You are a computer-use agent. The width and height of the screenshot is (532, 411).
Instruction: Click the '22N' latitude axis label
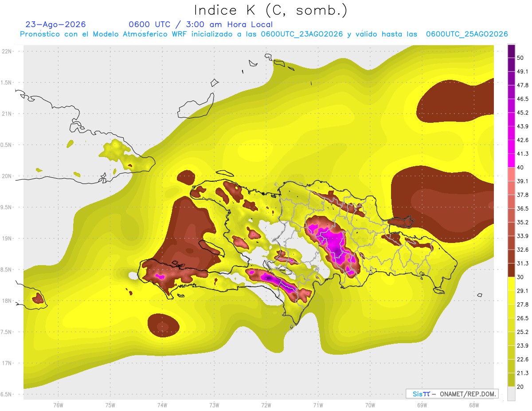(7, 51)
